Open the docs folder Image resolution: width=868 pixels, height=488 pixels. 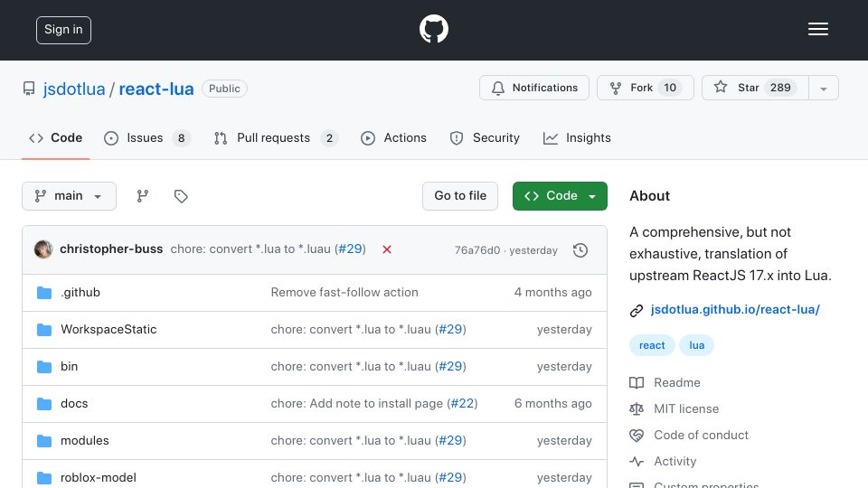[x=74, y=403]
